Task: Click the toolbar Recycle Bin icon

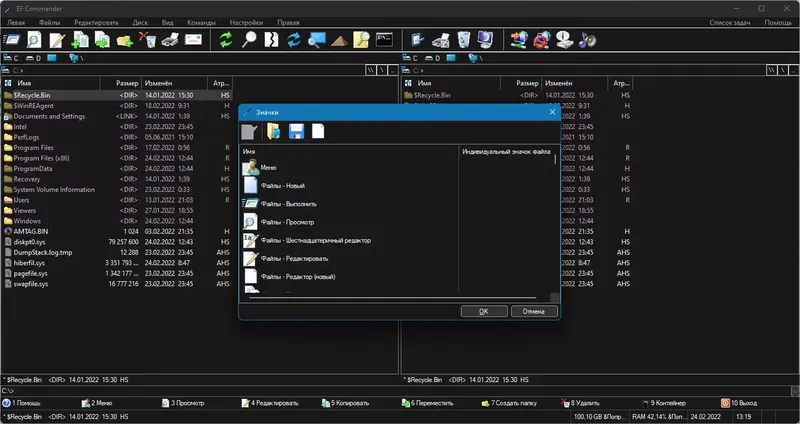Action: [x=463, y=40]
